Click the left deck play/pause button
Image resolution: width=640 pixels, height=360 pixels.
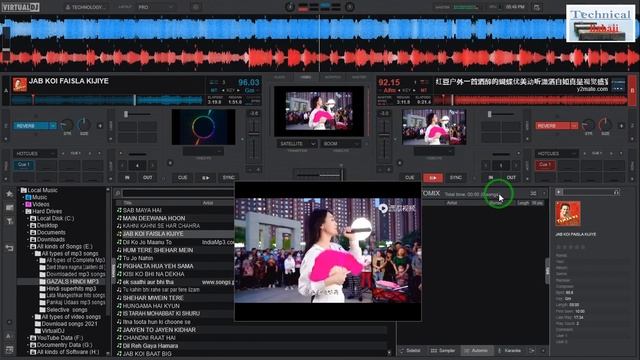(206, 178)
